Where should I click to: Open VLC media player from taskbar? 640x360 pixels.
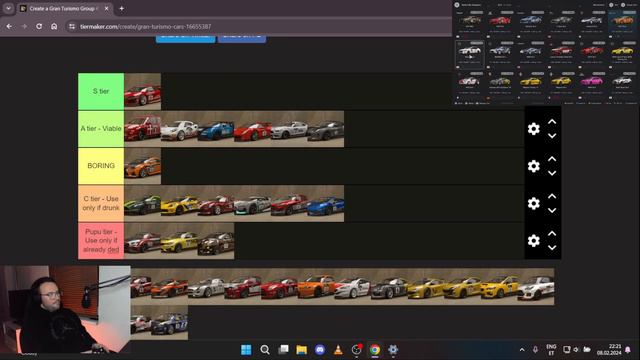pyautogui.click(x=338, y=350)
